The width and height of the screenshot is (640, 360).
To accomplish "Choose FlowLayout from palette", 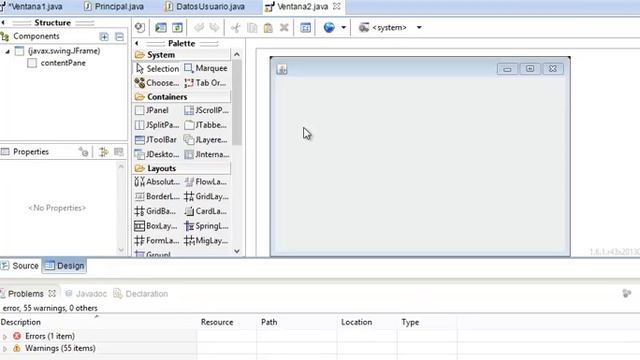I will (x=206, y=182).
